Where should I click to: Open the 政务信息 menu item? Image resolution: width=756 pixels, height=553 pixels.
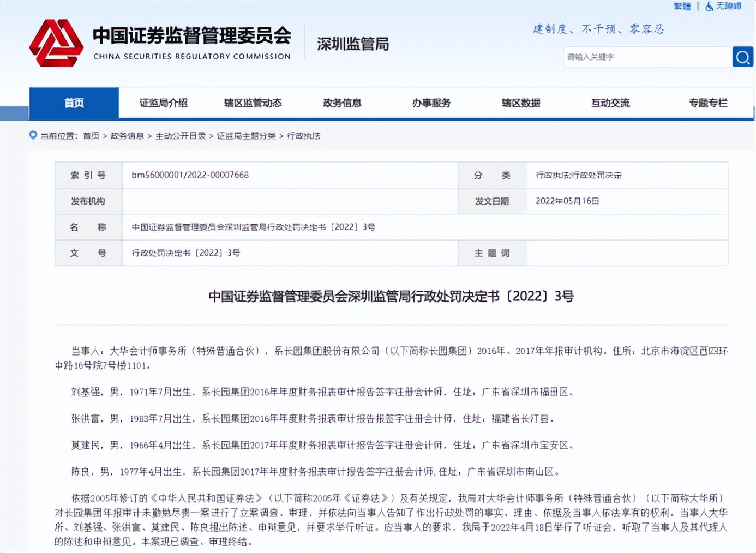click(343, 103)
